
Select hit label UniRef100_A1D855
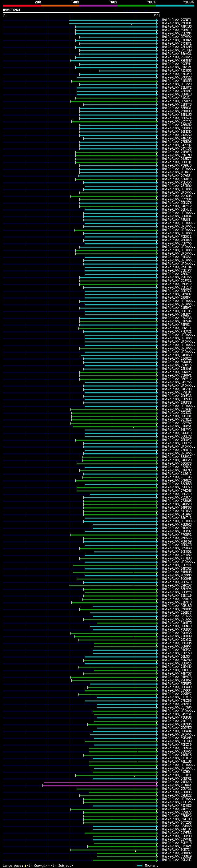[176, 81]
